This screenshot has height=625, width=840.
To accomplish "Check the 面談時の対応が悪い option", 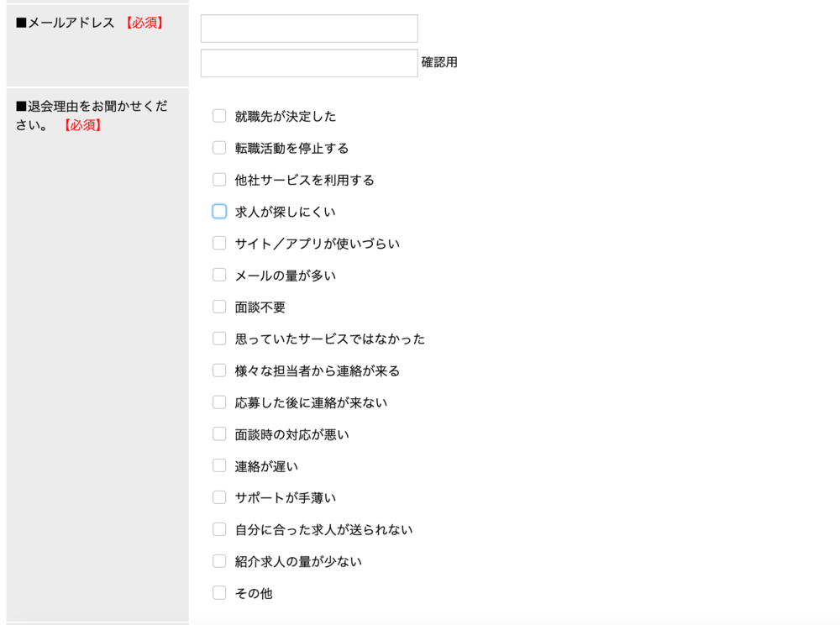I will (219, 434).
